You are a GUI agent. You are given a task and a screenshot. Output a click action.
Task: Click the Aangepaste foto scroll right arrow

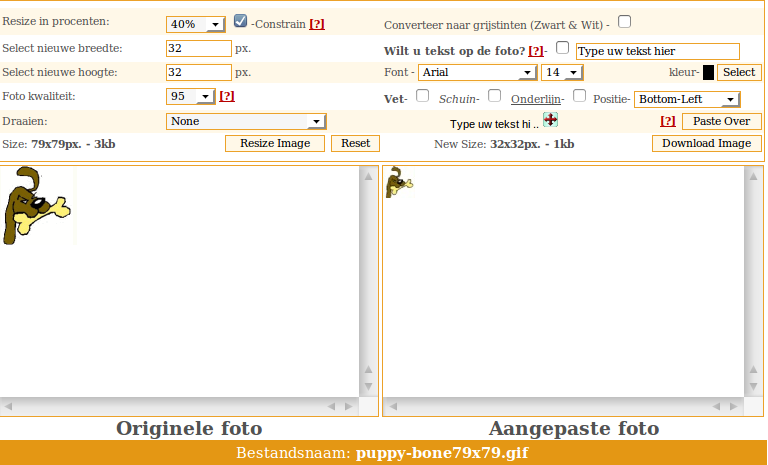(x=733, y=406)
